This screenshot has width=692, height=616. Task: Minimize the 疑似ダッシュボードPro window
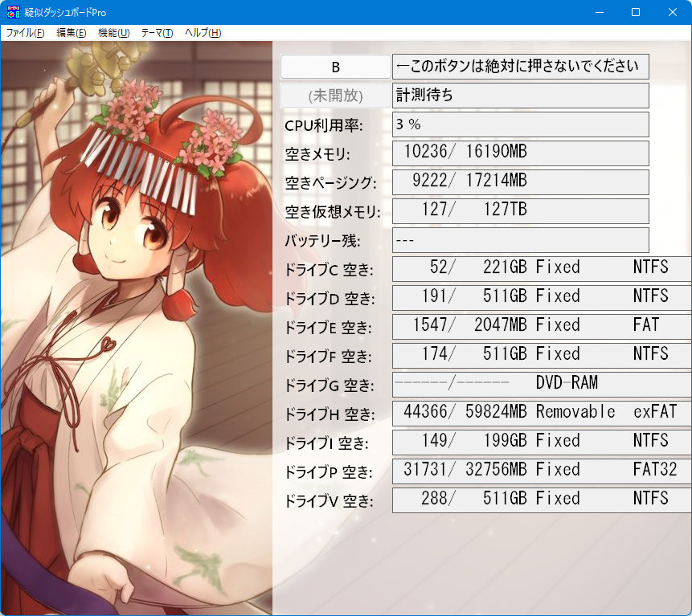coord(600,12)
